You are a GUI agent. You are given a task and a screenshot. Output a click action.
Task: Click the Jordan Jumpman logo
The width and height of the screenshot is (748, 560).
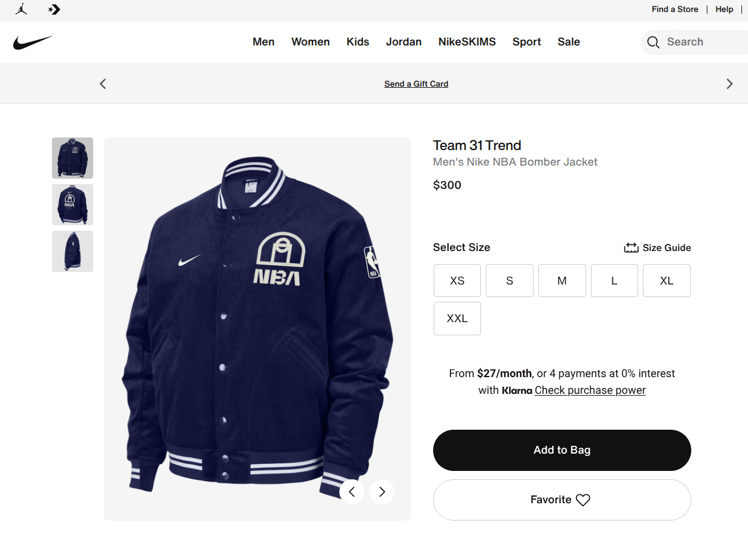click(21, 9)
